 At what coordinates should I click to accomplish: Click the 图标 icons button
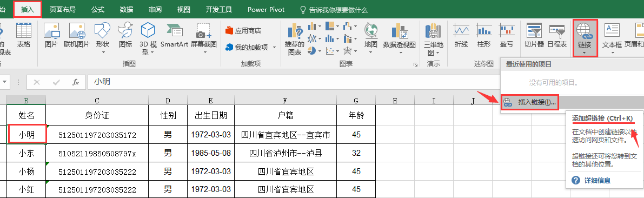(x=125, y=35)
